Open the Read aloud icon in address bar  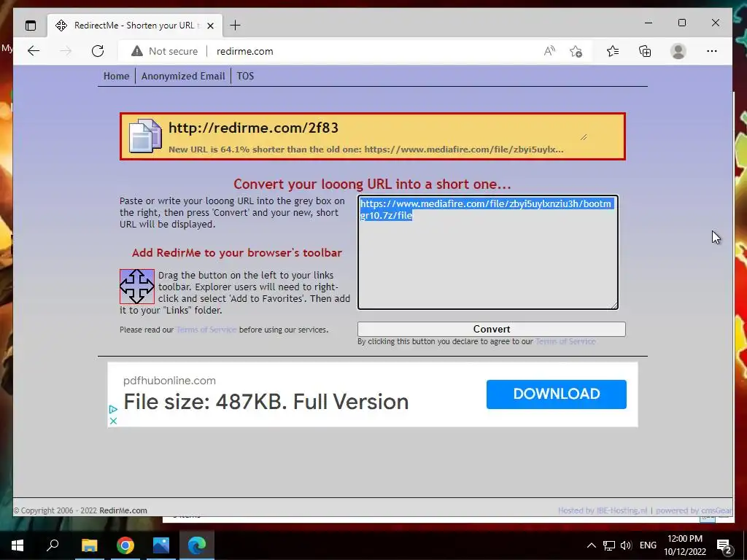coord(549,51)
